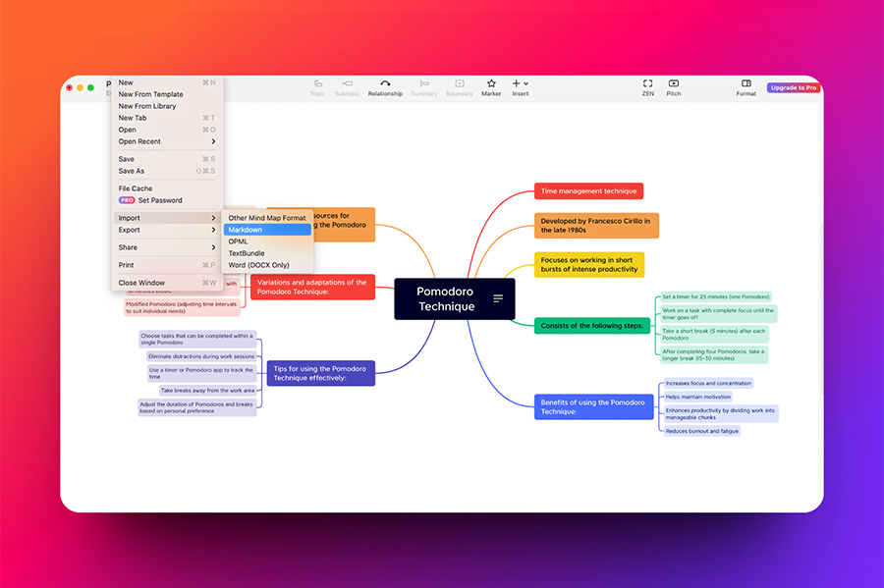Select New From Template menu item
Image resolution: width=884 pixels, height=588 pixels.
tap(150, 94)
